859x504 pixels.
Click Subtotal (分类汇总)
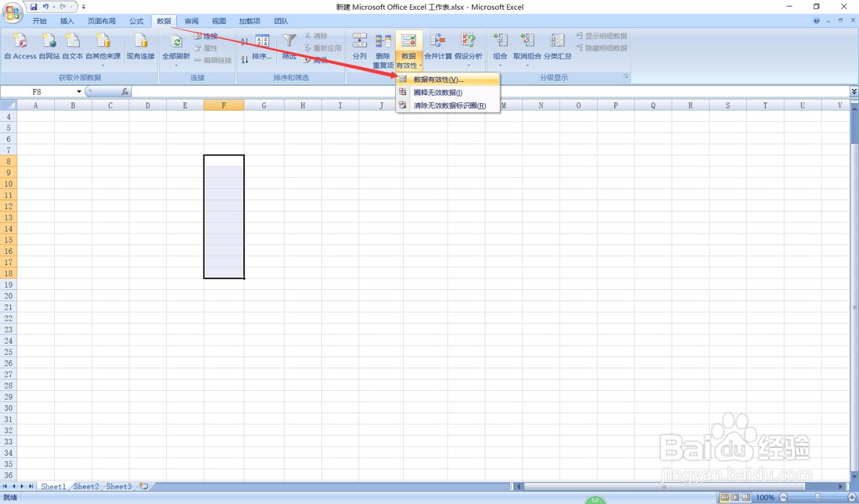[557, 47]
